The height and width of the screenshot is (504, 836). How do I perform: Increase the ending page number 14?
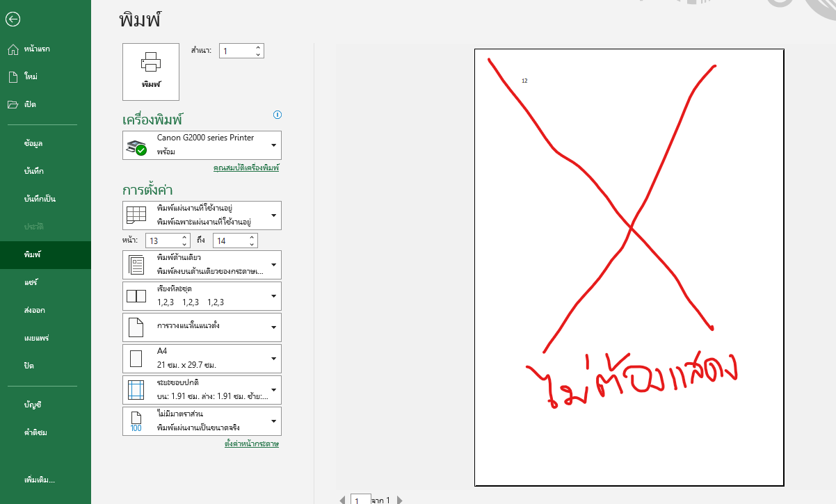(252, 237)
